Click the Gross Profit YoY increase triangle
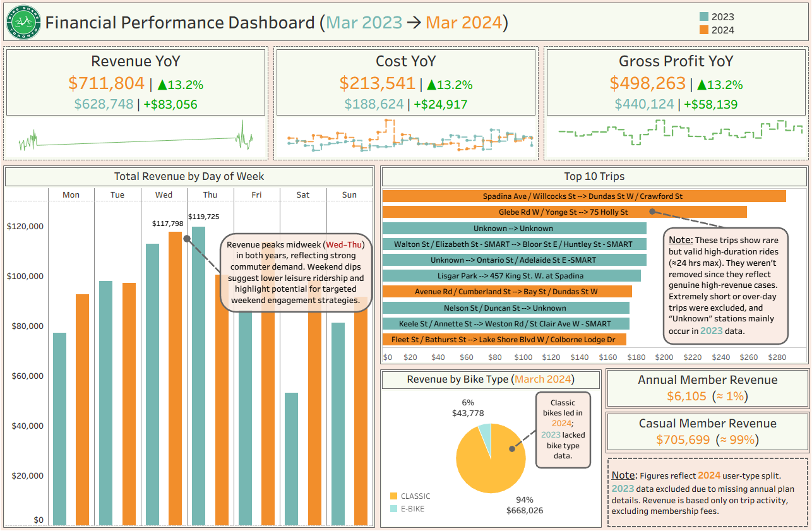This screenshot has width=812, height=531. click(x=702, y=85)
